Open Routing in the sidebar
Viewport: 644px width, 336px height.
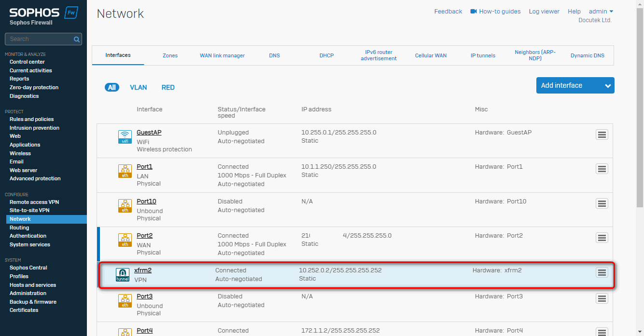pos(19,228)
